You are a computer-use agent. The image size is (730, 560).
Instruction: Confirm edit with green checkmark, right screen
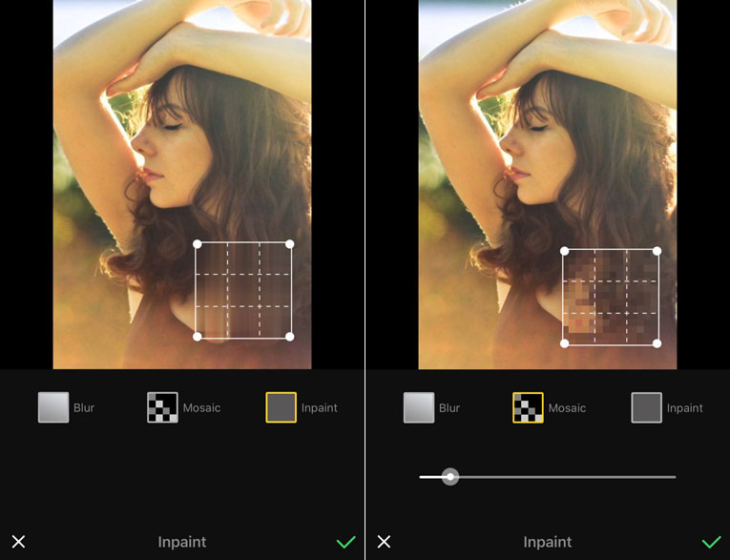coord(711,541)
